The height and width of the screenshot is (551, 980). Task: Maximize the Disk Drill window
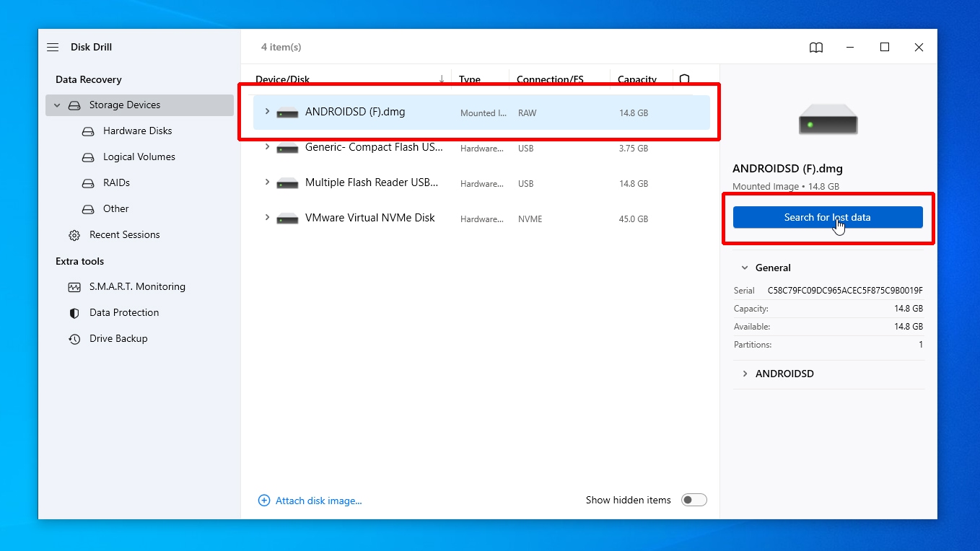click(885, 47)
